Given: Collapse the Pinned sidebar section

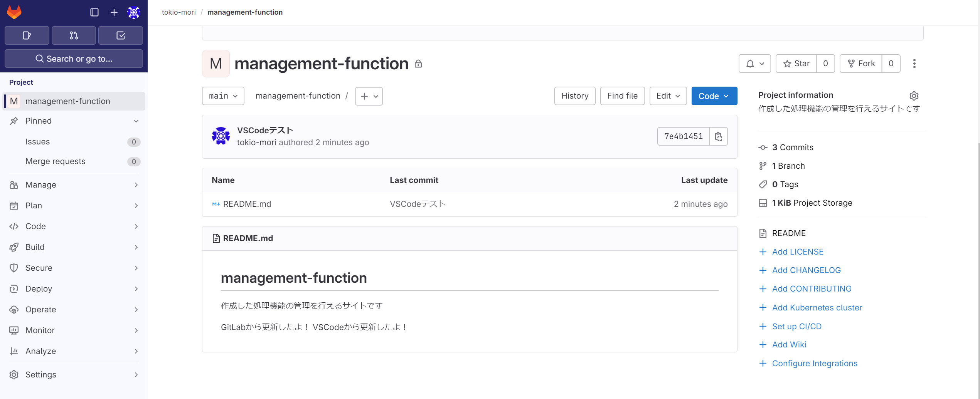Looking at the screenshot, I should (136, 121).
